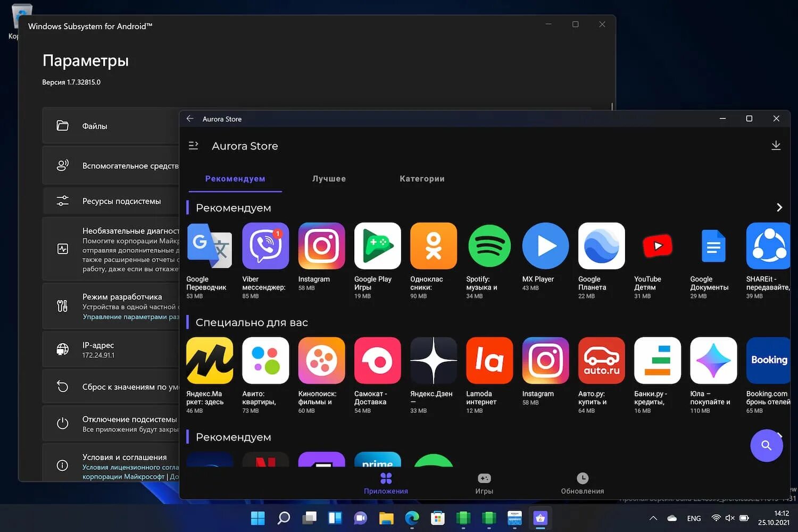This screenshot has height=532, width=798.
Task: Open Amazon Appstore taskbar icon
Action: pyautogui.click(x=514, y=518)
